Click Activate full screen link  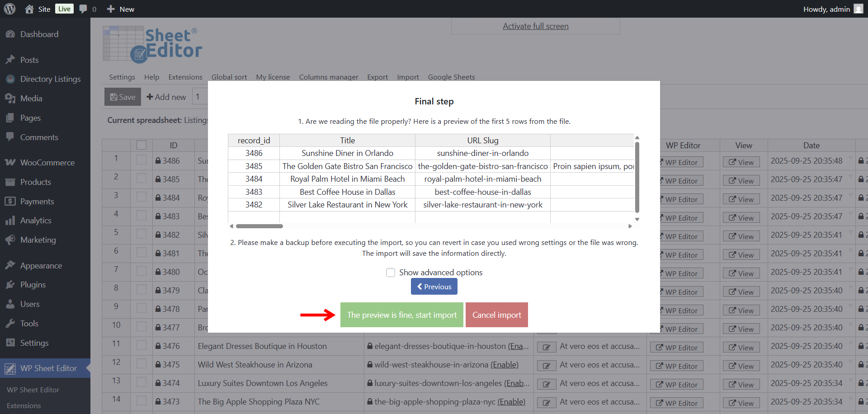pos(536,26)
